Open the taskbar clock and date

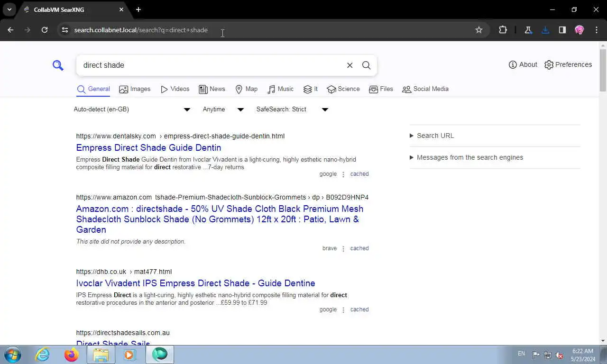583,355
